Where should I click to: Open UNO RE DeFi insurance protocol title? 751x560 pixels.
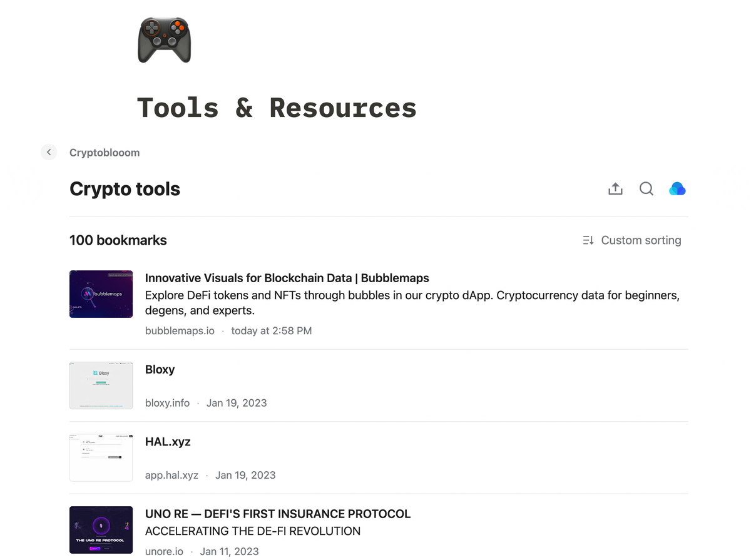point(278,514)
